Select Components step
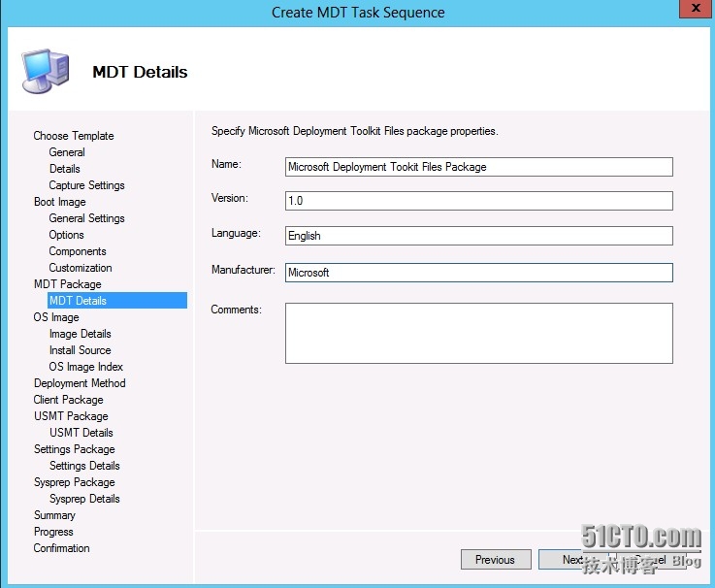Screen dimensions: 715x588 [78, 251]
